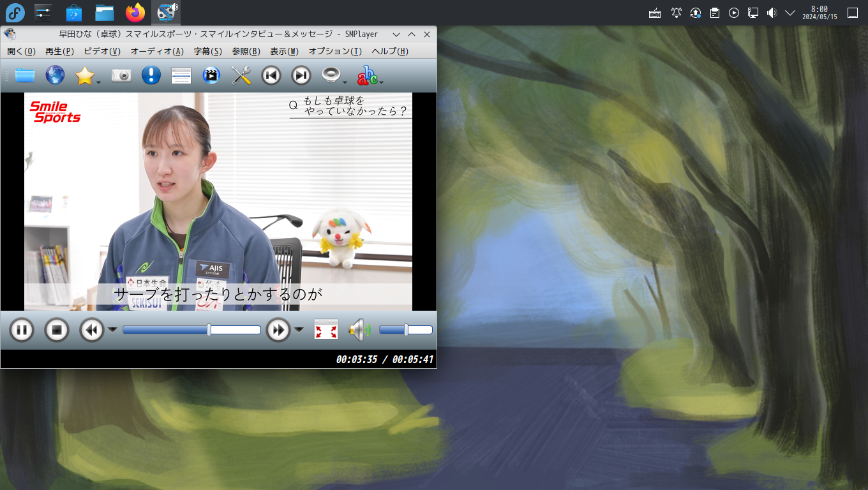Launch the Discover software store icon
This screenshot has width=868, height=490.
(x=74, y=12)
